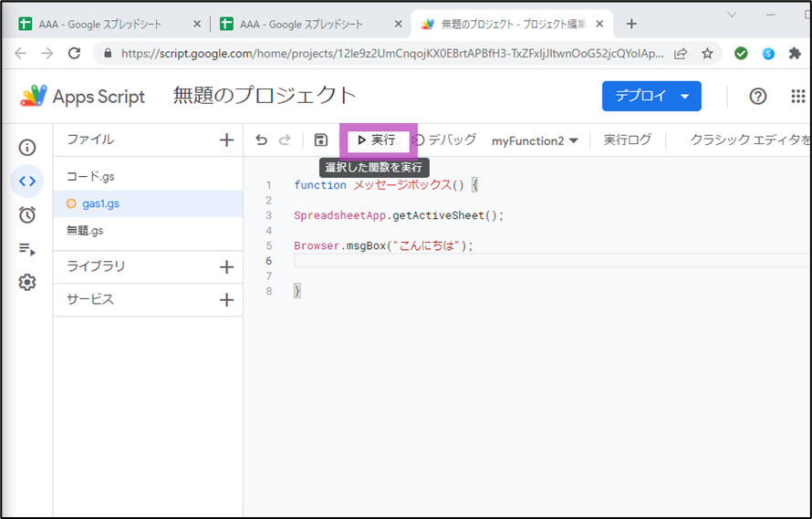The image size is (812, 519).
Task: Open the Google apps grid icon
Action: (x=798, y=97)
